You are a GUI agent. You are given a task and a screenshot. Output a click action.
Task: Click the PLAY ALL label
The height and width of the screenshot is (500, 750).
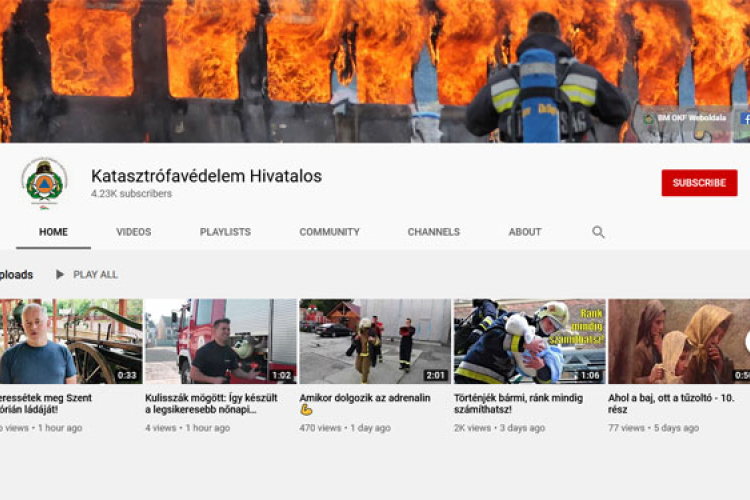point(95,275)
